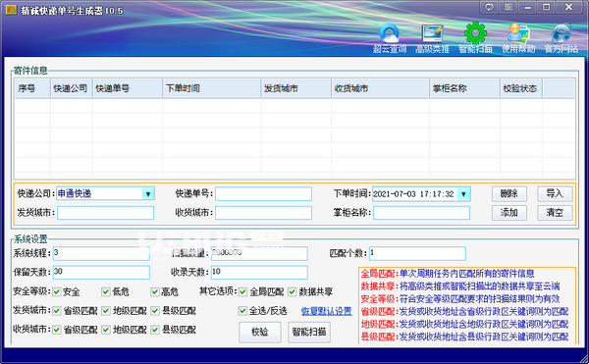Screen dimensions: 589x364
Task: Maximize the window
Action: click(547, 7)
